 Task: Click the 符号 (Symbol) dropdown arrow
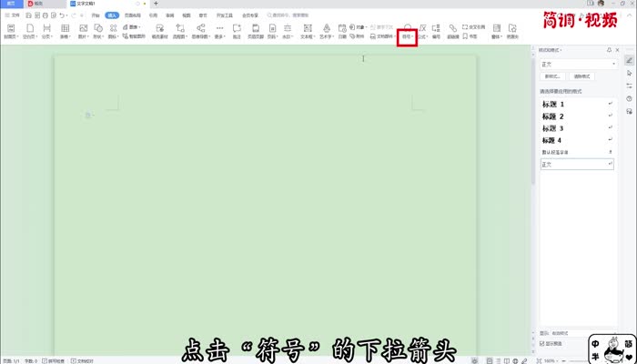(x=413, y=36)
